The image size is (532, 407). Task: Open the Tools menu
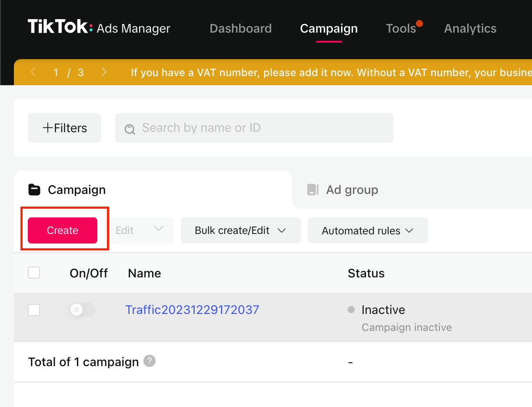[401, 29]
